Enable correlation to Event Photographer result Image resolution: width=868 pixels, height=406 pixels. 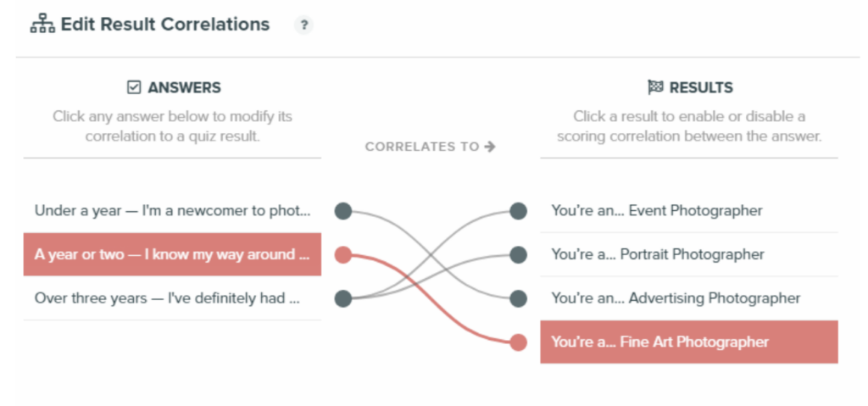[x=689, y=211]
